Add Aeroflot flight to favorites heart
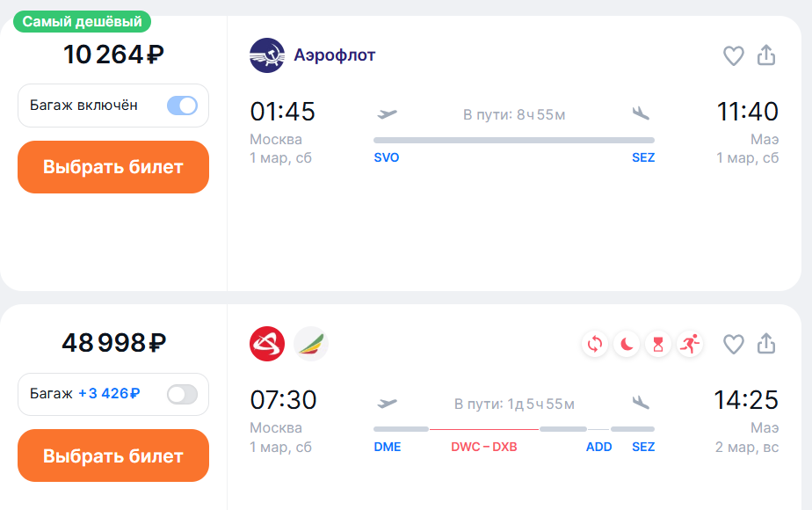The width and height of the screenshot is (812, 510). click(733, 55)
